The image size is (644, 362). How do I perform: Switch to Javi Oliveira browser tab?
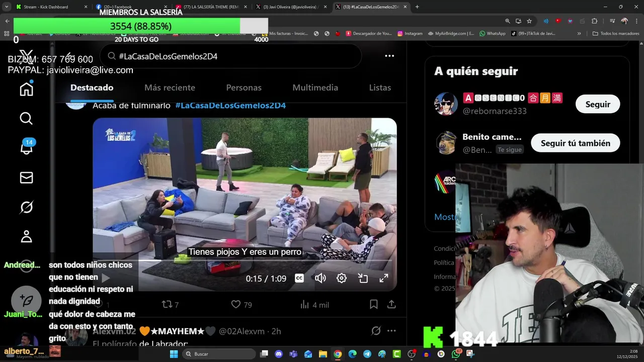[291, 7]
